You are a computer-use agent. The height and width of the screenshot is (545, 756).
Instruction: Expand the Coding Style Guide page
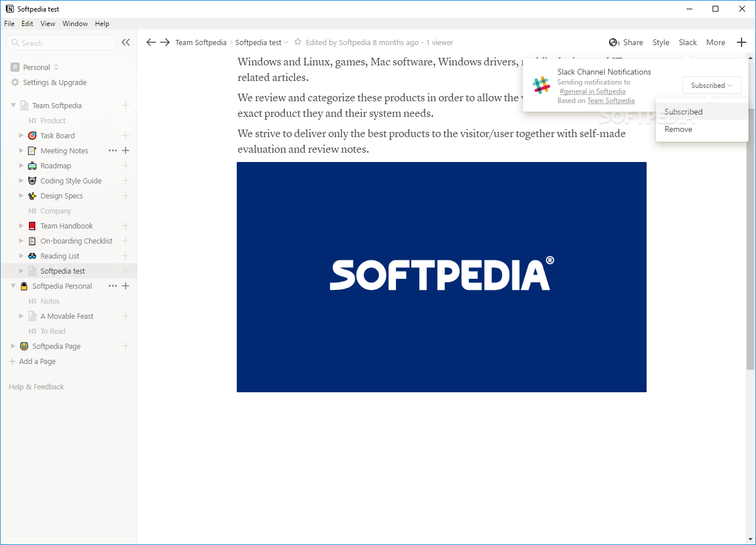[21, 181]
